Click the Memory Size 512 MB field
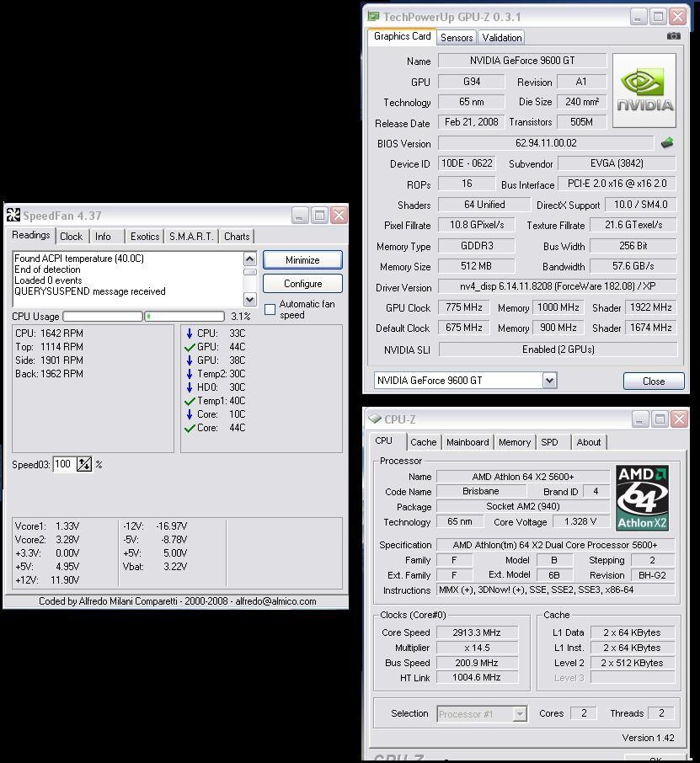The height and width of the screenshot is (763, 700). pos(476,266)
